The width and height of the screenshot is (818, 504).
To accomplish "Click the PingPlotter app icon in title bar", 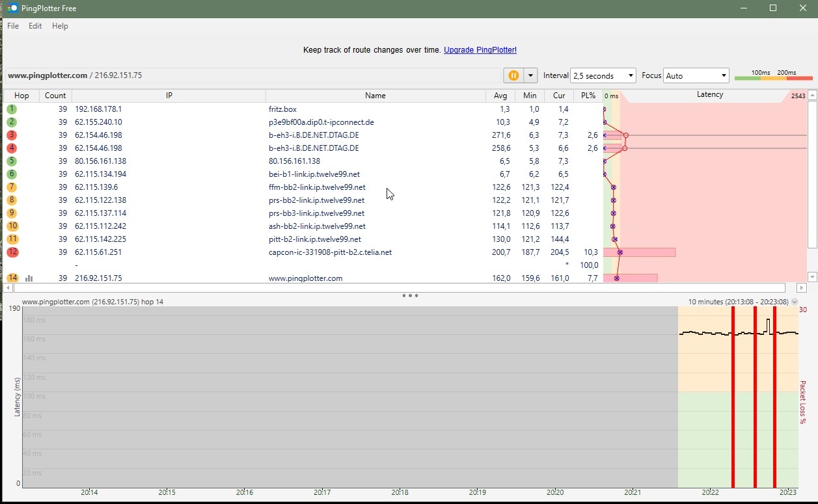I will coord(12,8).
